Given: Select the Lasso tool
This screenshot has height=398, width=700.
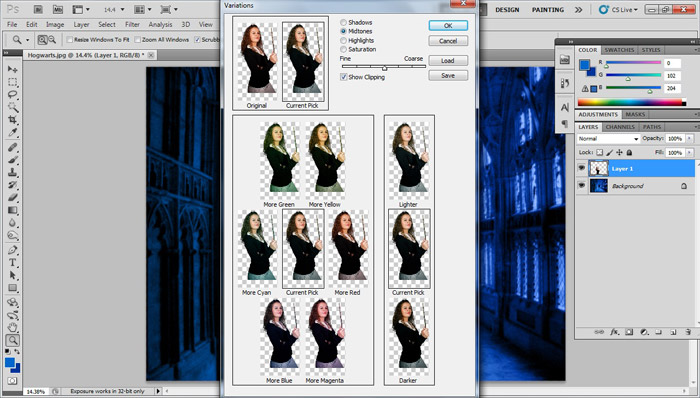Looking at the screenshot, I should (12, 95).
